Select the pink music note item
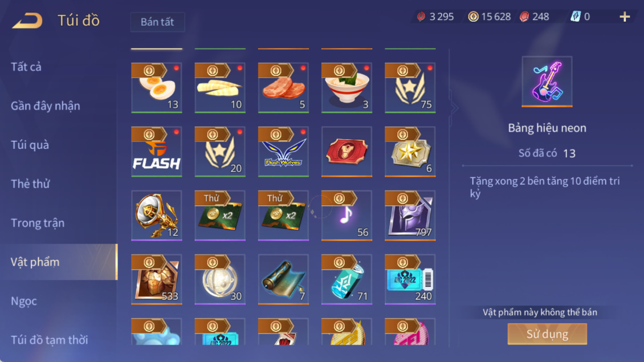Viewport: 644px width, 362px height. point(347,215)
